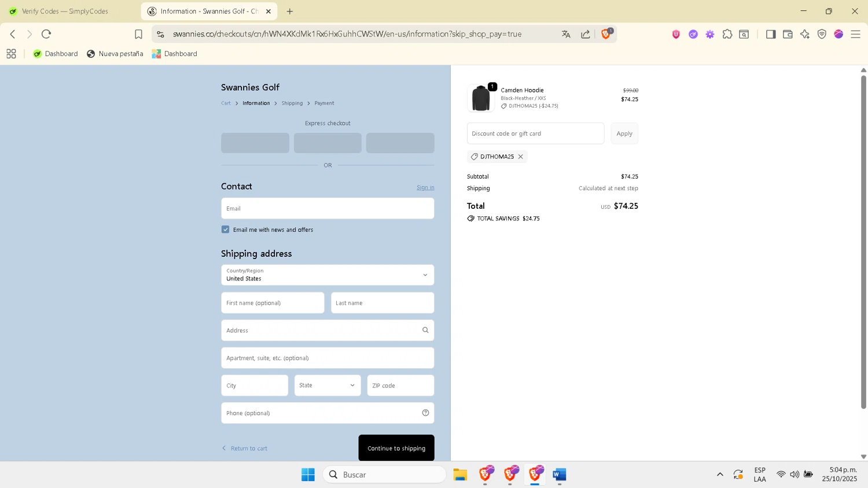Image resolution: width=868 pixels, height=488 pixels.
Task: Click the ESP LAA language indicator
Action: pyautogui.click(x=760, y=475)
